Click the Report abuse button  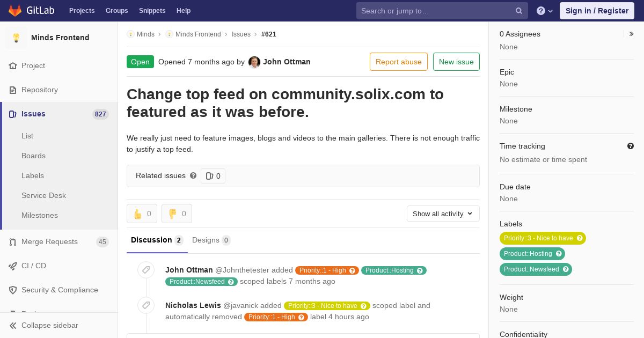(x=399, y=62)
